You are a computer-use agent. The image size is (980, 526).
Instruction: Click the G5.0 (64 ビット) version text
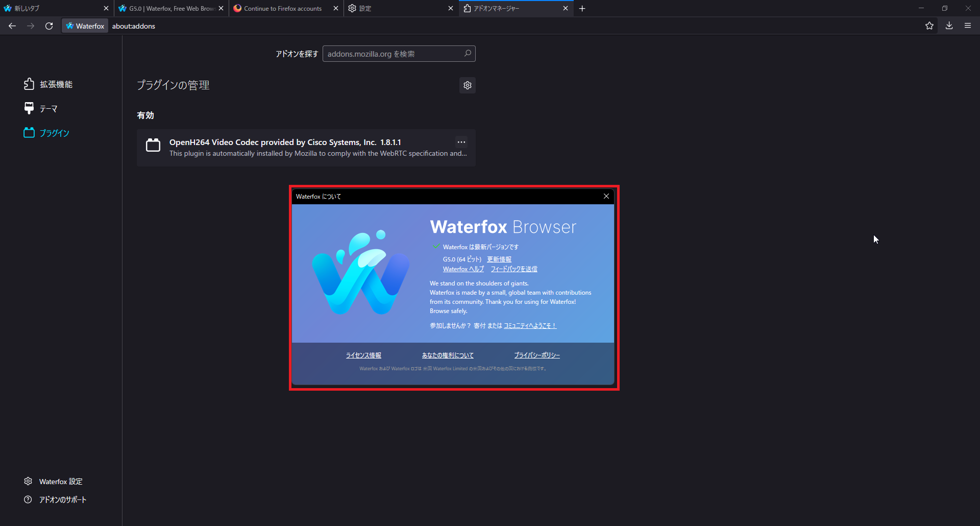pyautogui.click(x=462, y=259)
